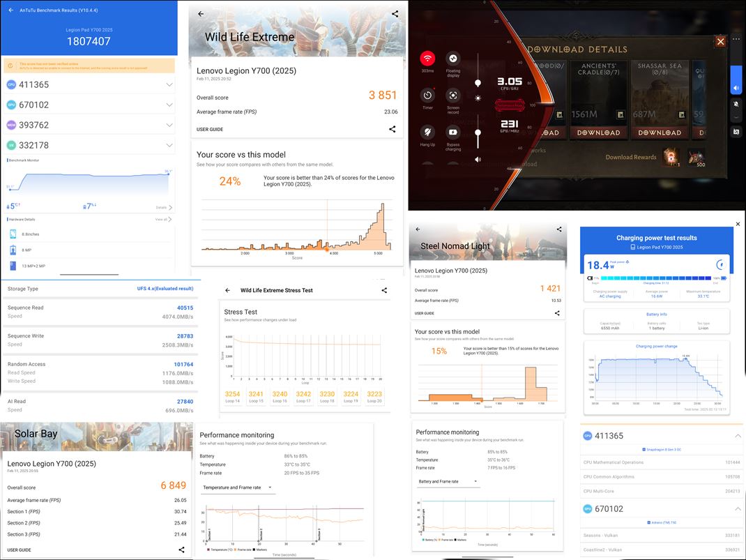Tap the charging lightning circle icon
This screenshot has width=746, height=560.
721,264
